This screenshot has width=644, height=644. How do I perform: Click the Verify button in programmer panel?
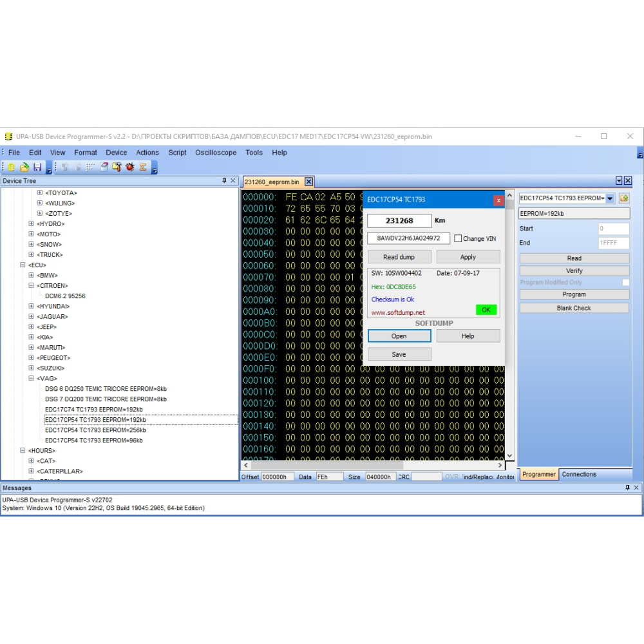click(574, 270)
